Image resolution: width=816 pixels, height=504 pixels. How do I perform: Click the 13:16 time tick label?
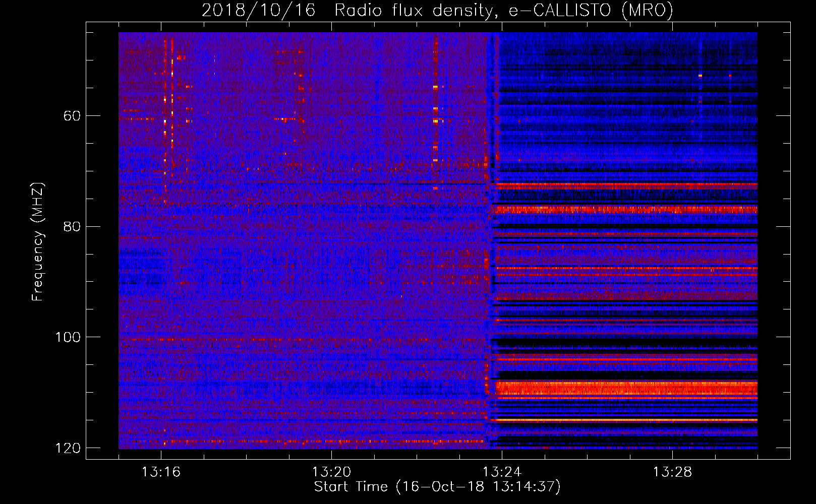click(161, 472)
